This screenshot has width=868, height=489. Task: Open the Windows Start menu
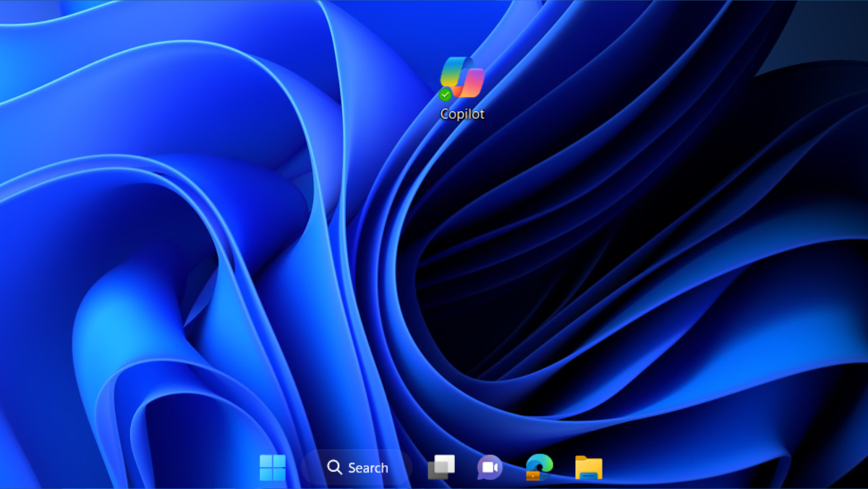273,467
